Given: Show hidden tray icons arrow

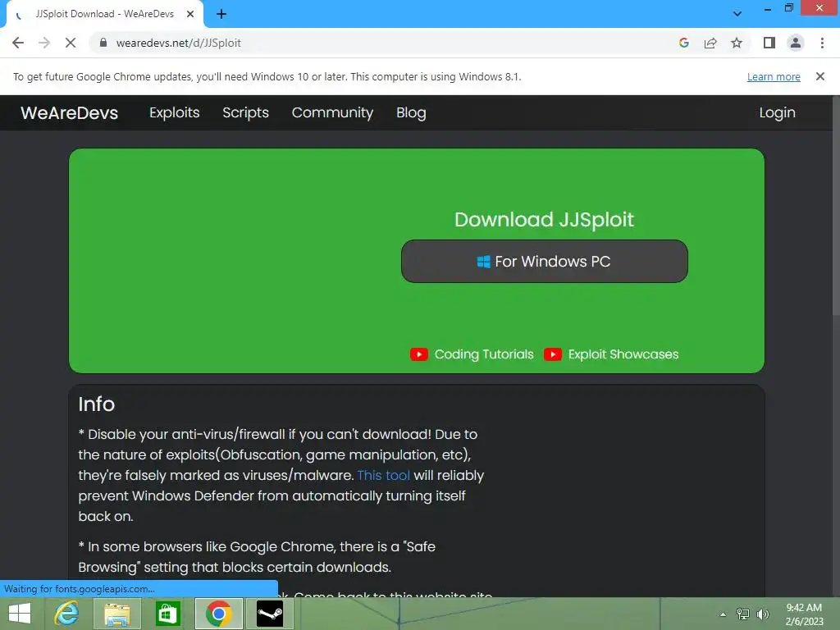Looking at the screenshot, I should click(723, 614).
